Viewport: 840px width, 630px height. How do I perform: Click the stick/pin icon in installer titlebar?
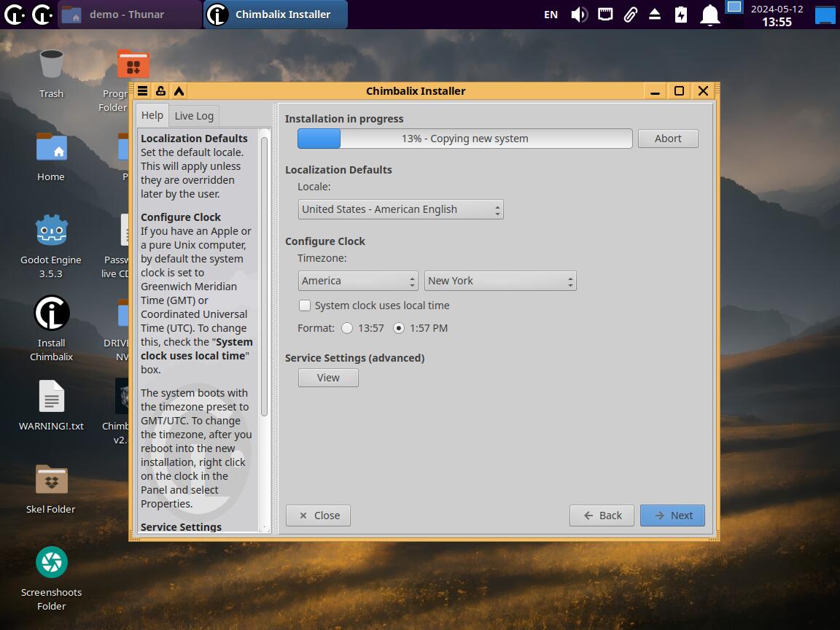coord(160,90)
